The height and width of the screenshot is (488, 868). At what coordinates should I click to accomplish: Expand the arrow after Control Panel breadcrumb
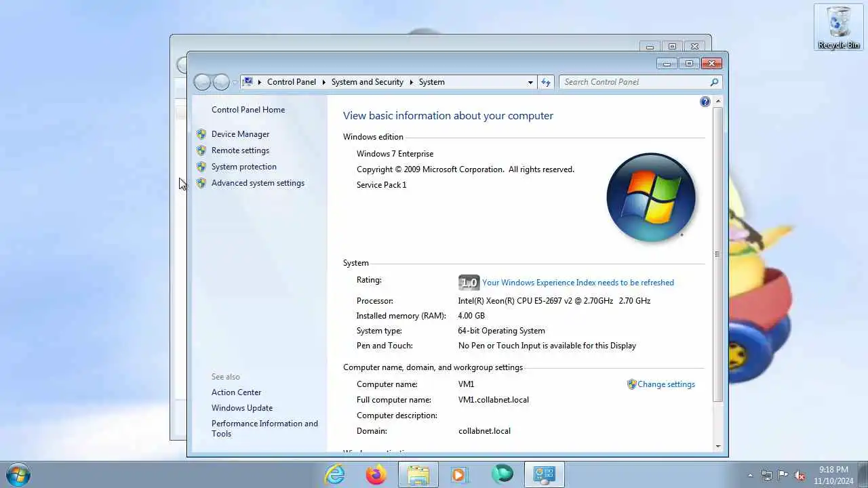(x=324, y=82)
